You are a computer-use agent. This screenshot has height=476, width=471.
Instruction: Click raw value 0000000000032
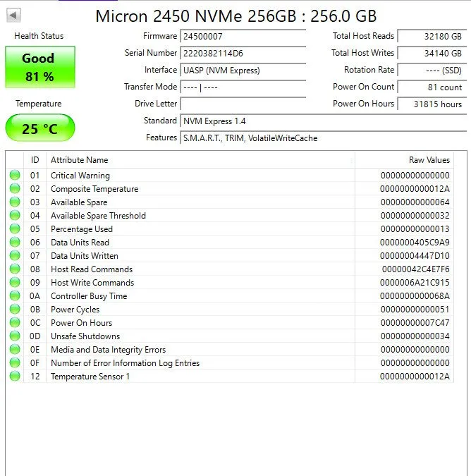[415, 216]
